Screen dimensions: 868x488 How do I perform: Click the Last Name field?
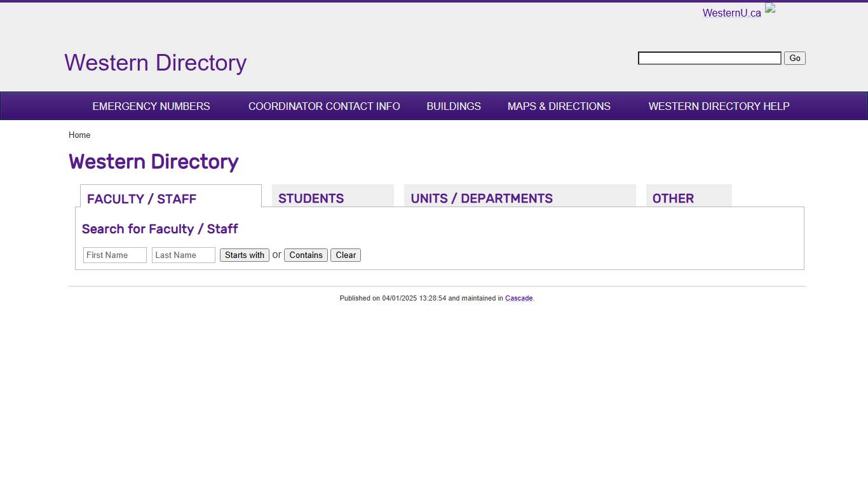pyautogui.click(x=183, y=255)
